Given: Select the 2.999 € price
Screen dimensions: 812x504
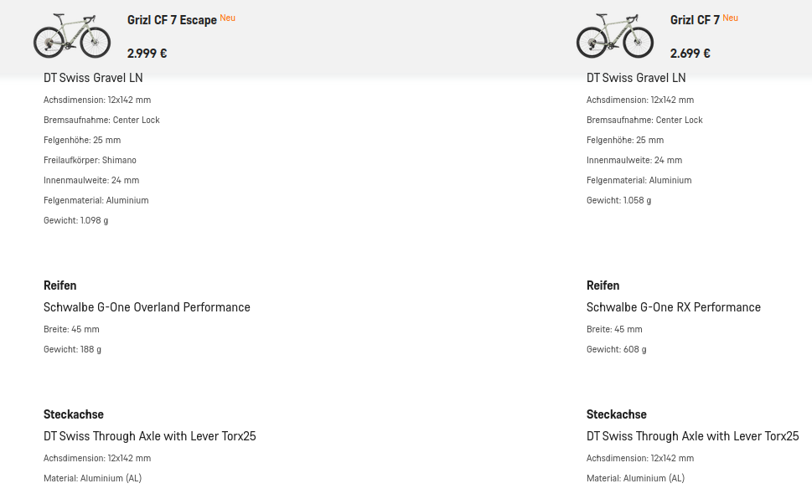Looking at the screenshot, I should coord(147,54).
